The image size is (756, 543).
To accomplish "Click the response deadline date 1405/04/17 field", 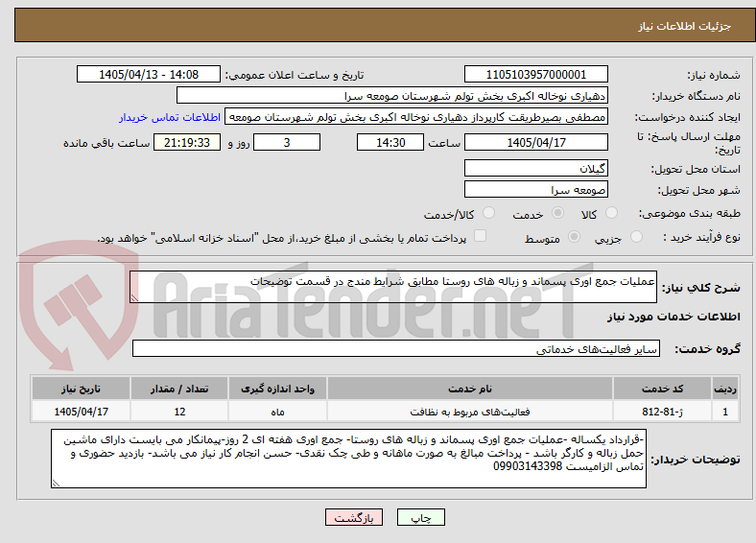I will tap(535, 142).
